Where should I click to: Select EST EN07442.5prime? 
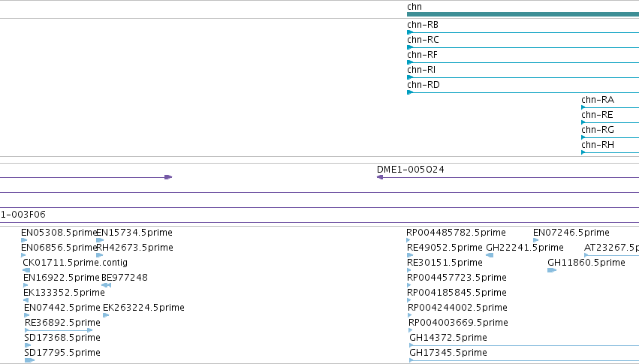62,308
